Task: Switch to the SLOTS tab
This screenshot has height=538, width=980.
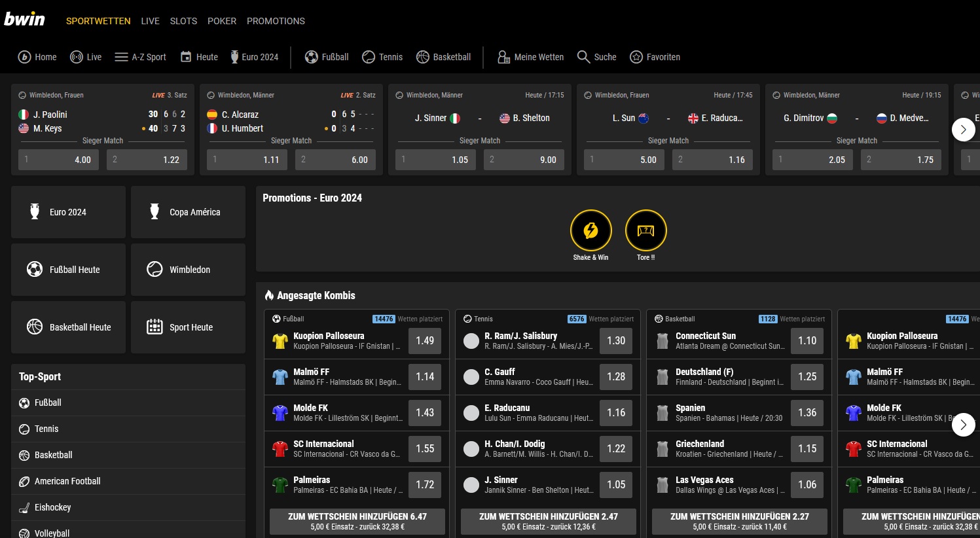Action: click(x=183, y=21)
